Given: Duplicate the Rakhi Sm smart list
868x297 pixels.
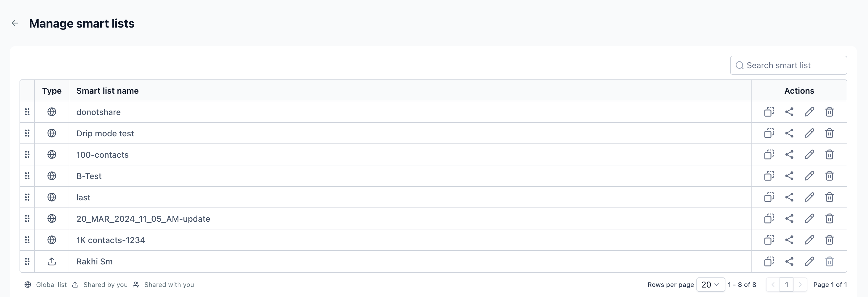Looking at the screenshot, I should pos(769,261).
